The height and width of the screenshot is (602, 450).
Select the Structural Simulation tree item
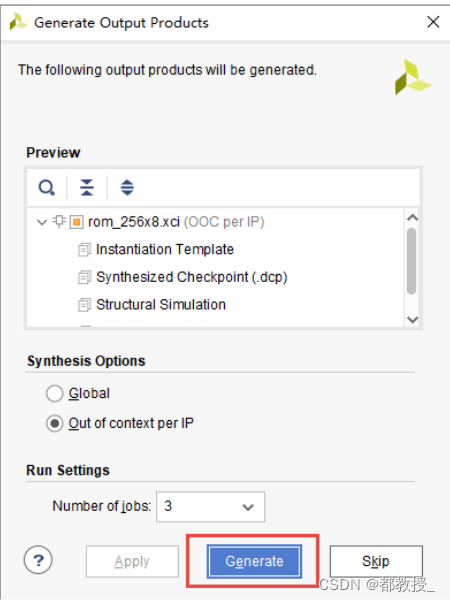(x=160, y=305)
